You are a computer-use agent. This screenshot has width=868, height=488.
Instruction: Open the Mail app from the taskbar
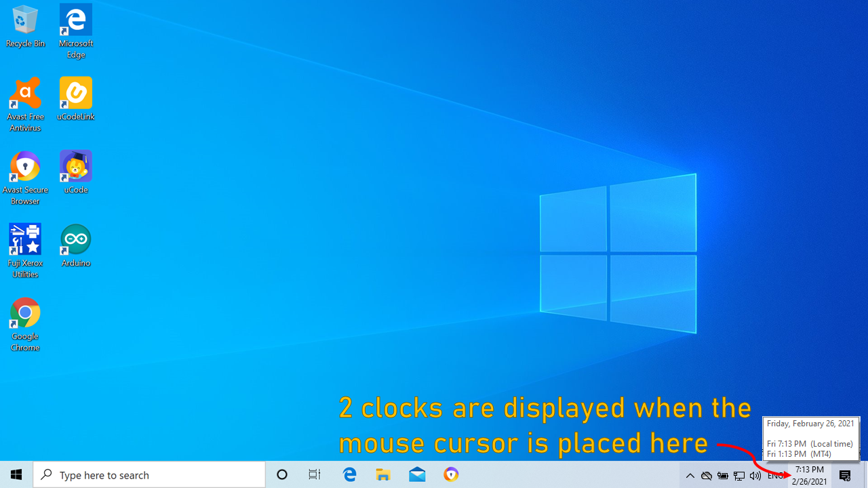417,474
